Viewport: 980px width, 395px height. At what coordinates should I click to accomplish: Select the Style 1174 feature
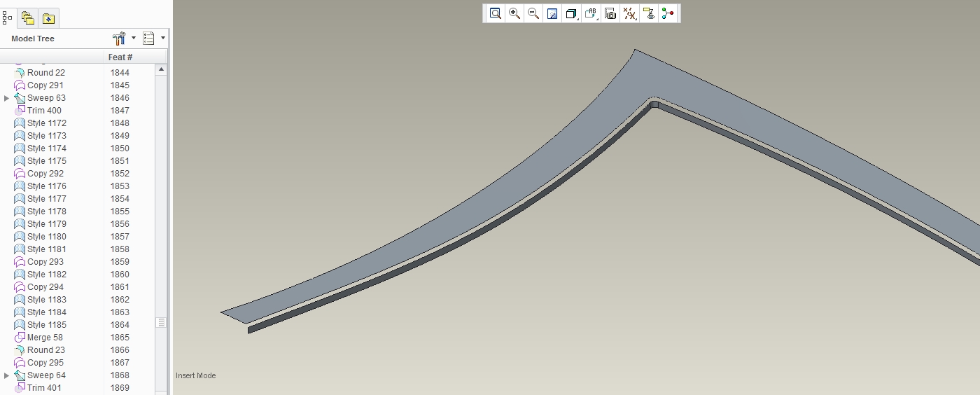click(47, 148)
